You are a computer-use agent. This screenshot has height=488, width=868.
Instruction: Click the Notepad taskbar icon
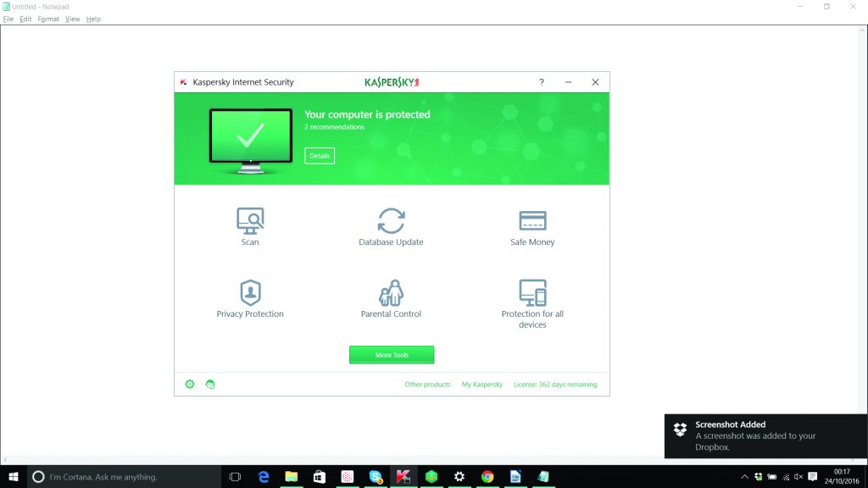[543, 476]
